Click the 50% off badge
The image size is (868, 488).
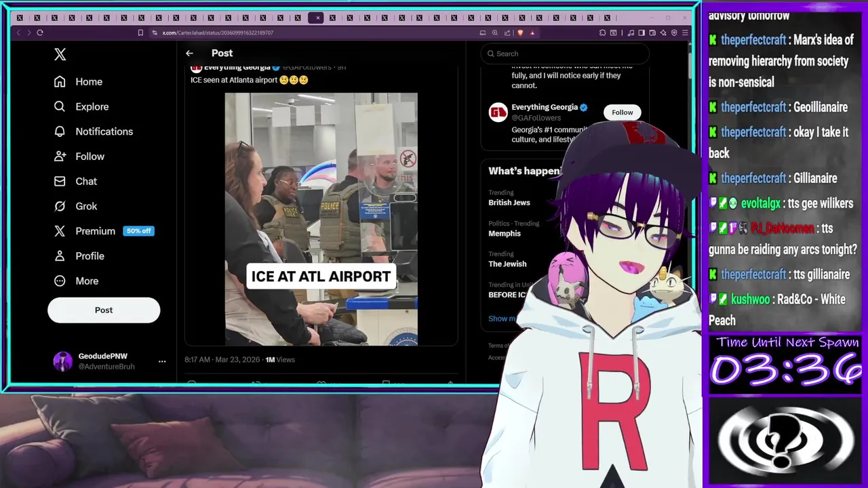138,231
